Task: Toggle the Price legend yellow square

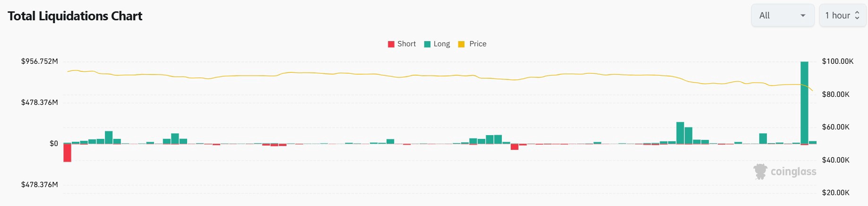Action: point(461,44)
